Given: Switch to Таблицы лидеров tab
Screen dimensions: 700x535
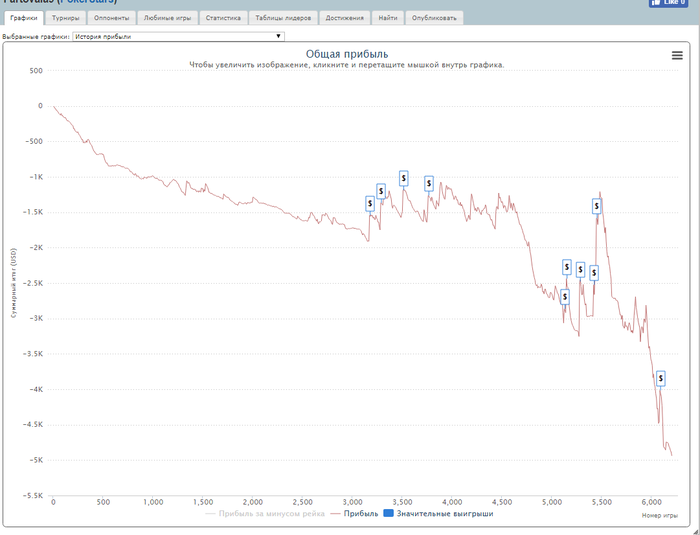Looking at the screenshot, I should click(x=283, y=18).
